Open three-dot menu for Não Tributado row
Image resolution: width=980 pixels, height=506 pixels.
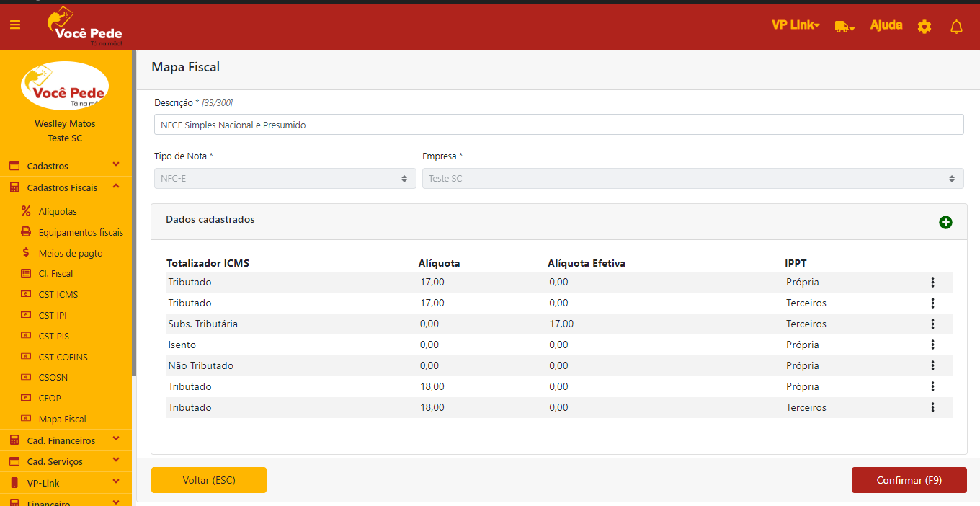pos(932,365)
